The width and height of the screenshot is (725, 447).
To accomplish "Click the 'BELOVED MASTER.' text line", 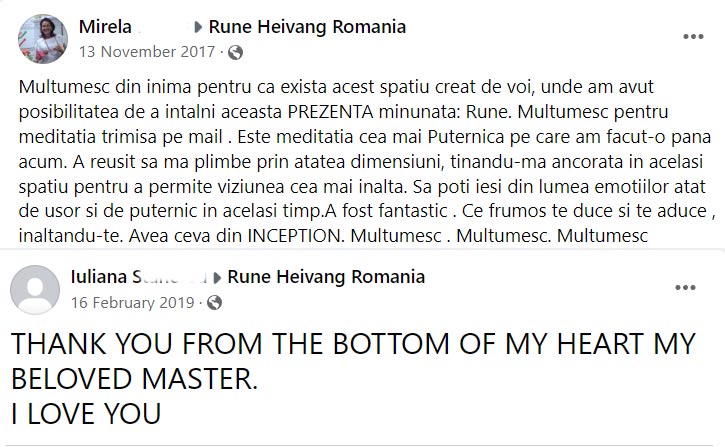I will coord(133,380).
